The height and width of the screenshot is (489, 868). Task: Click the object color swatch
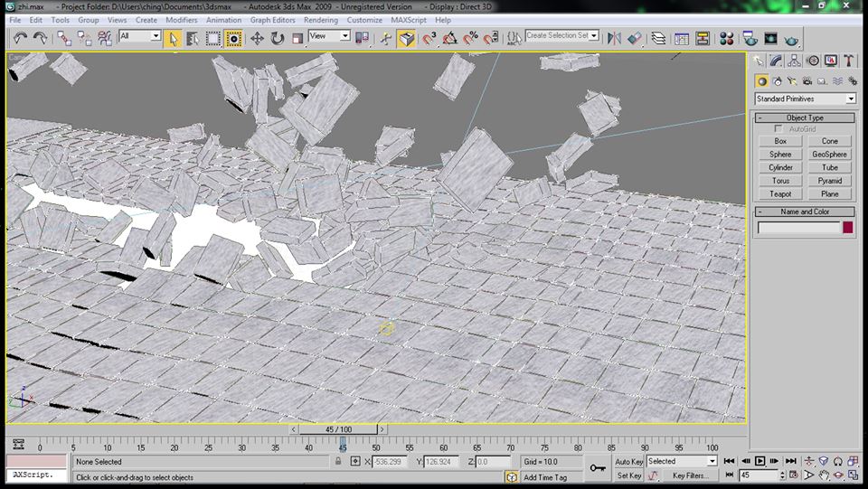coord(847,228)
